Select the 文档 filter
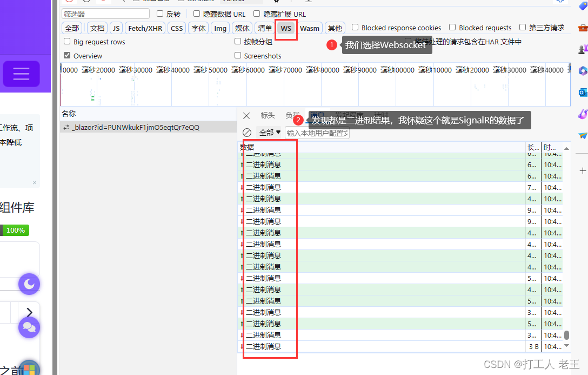The width and height of the screenshot is (588, 375). click(x=97, y=28)
